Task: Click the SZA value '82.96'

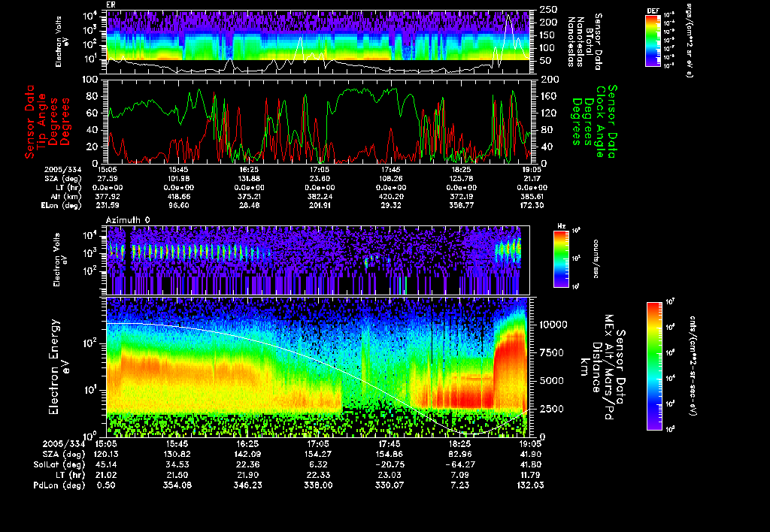Action: click(x=459, y=454)
